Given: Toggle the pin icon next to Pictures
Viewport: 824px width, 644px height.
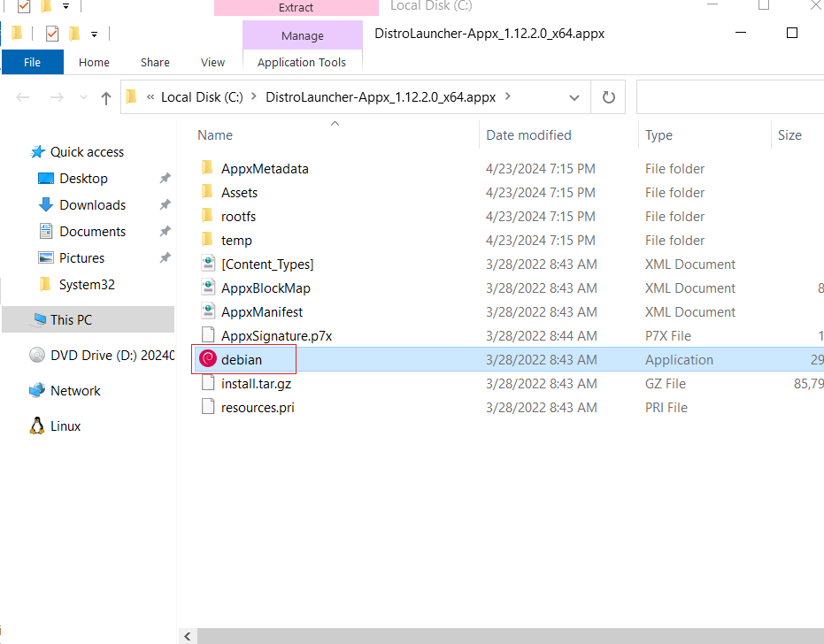Looking at the screenshot, I should (165, 257).
